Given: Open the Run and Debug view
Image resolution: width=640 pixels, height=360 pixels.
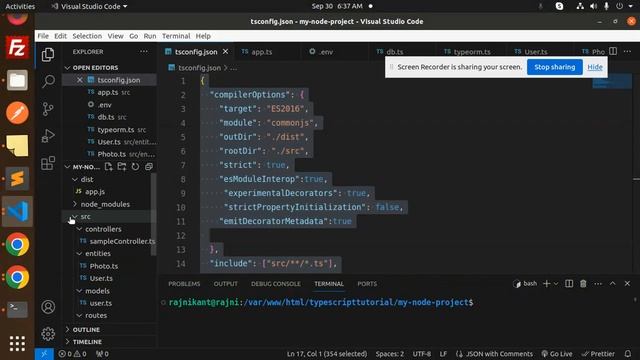Looking at the screenshot, I should click(x=48, y=136).
